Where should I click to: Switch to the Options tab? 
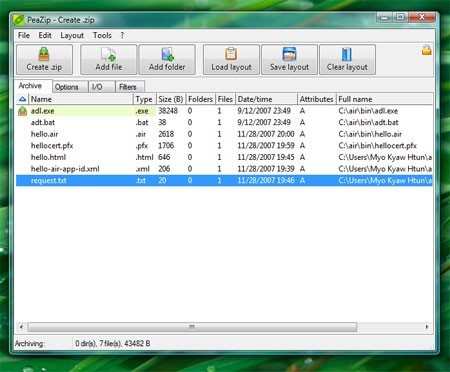(67, 87)
